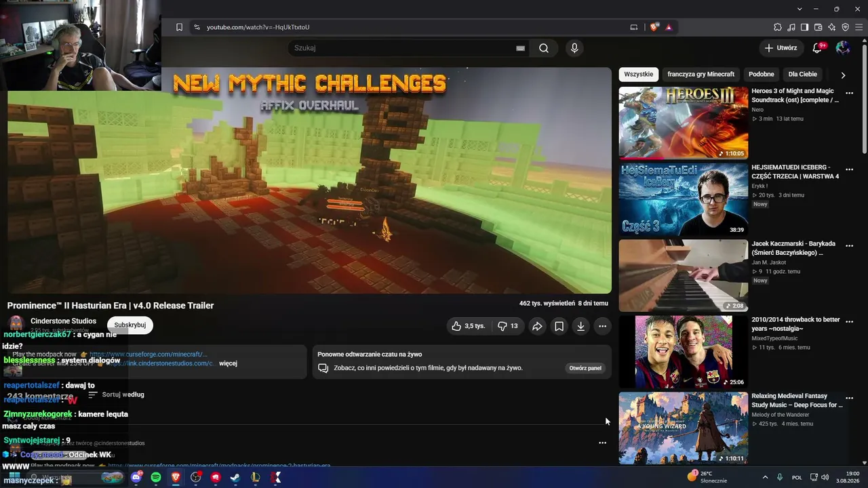
Task: Open options menu for HEJSIEMATUEDI ICEBERG video
Action: pyautogui.click(x=850, y=170)
